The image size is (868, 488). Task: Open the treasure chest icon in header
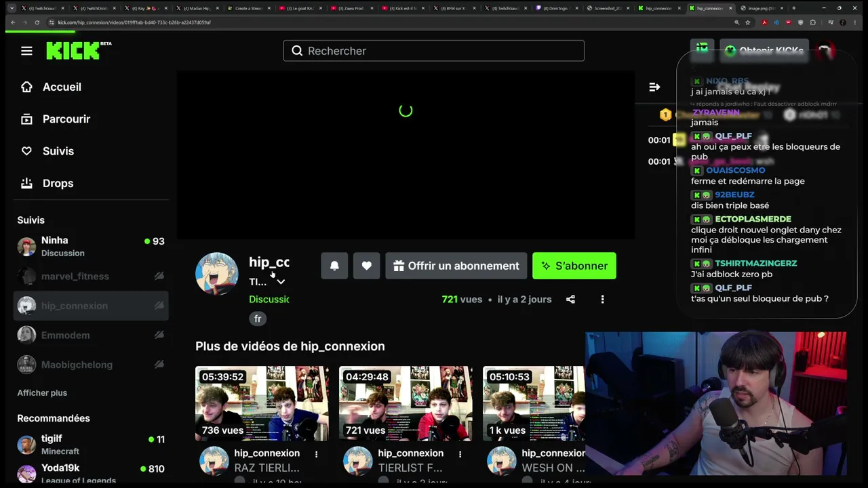pyautogui.click(x=702, y=49)
